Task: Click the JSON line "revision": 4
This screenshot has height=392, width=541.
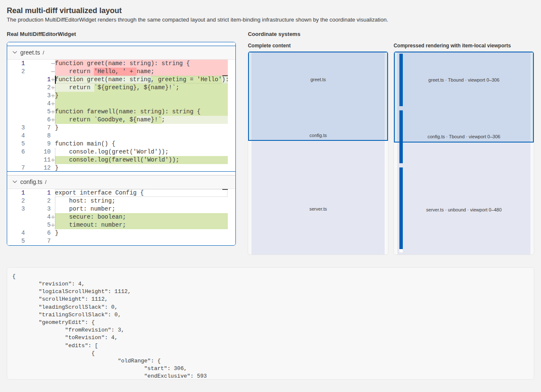Action: tap(62, 284)
